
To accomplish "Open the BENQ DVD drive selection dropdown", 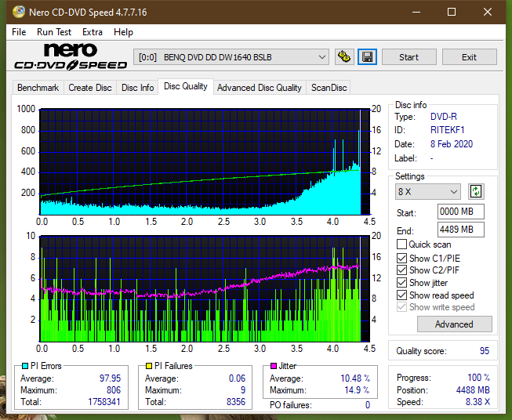I will (x=231, y=57).
